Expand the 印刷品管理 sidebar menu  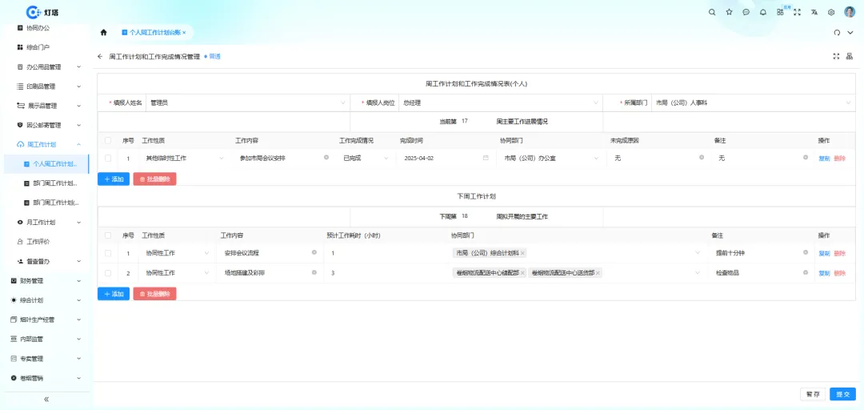[x=48, y=87]
